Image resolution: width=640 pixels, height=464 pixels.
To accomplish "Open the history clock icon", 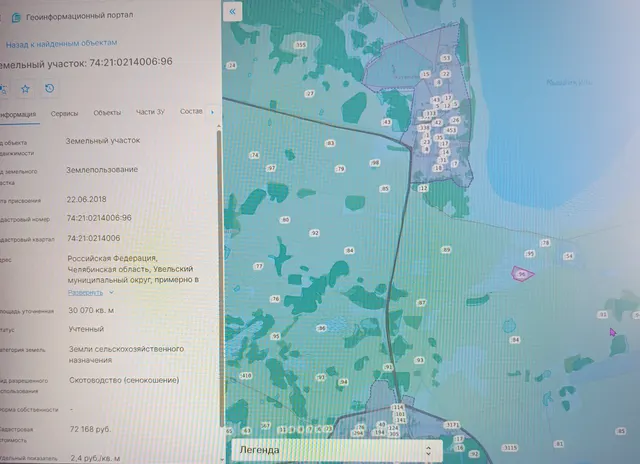I will pos(49,88).
